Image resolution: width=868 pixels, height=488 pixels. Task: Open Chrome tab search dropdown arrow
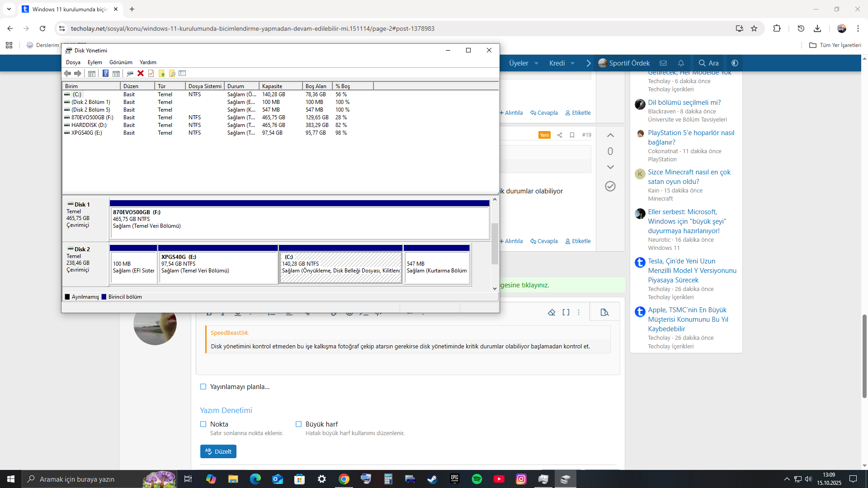9,9
